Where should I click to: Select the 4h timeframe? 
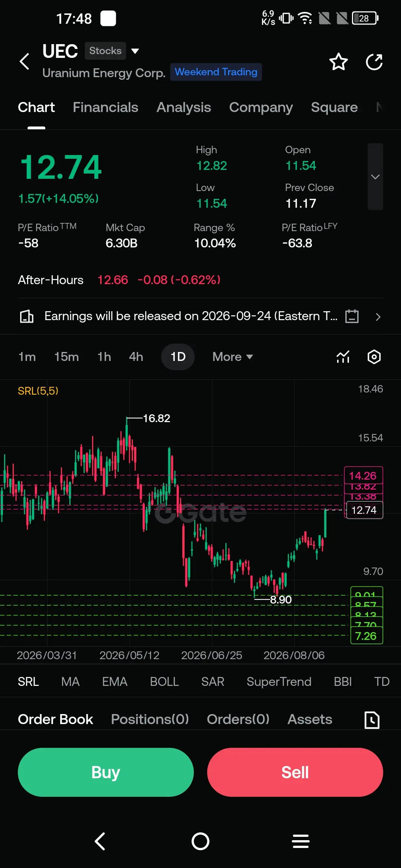coord(136,357)
